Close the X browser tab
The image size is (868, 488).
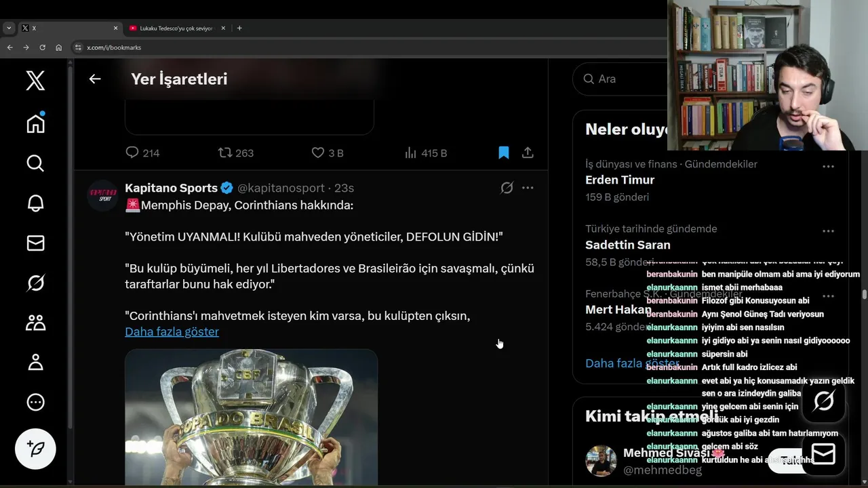[115, 28]
